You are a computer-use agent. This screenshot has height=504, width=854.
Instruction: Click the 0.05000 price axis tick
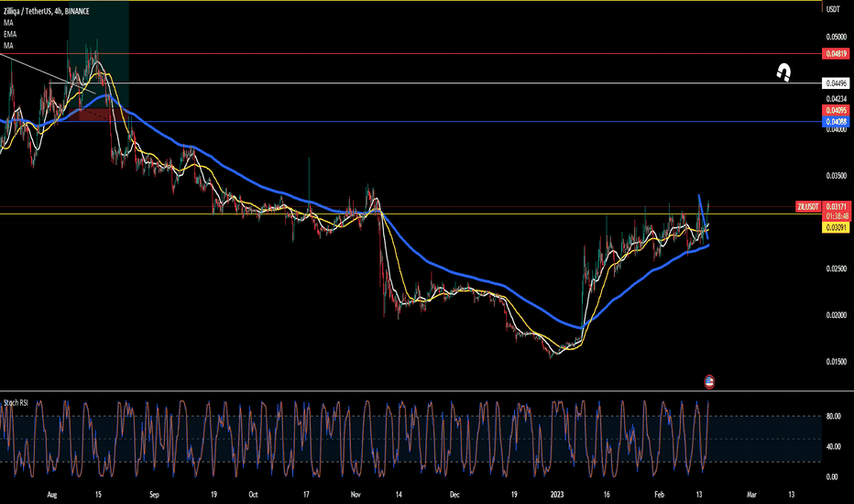[x=836, y=37]
